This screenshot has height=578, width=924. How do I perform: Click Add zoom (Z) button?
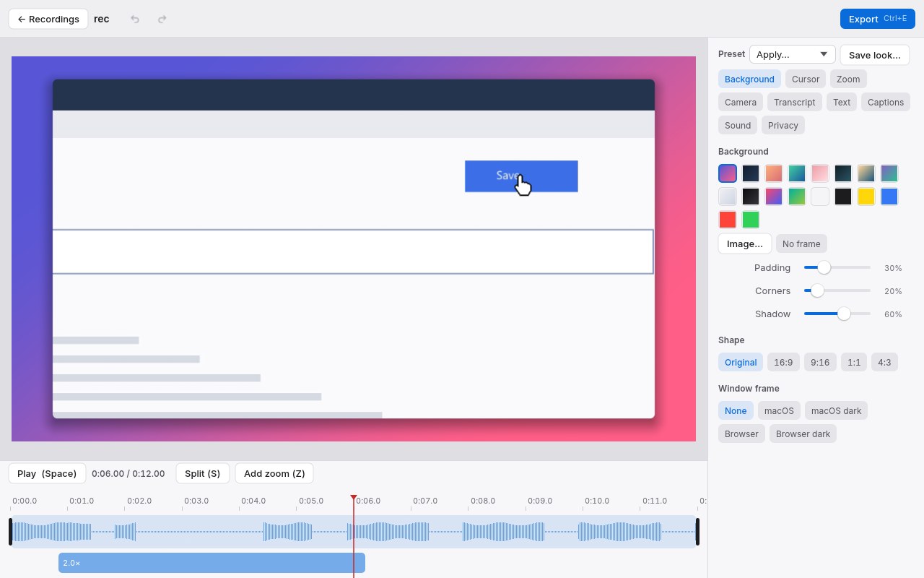pos(274,473)
